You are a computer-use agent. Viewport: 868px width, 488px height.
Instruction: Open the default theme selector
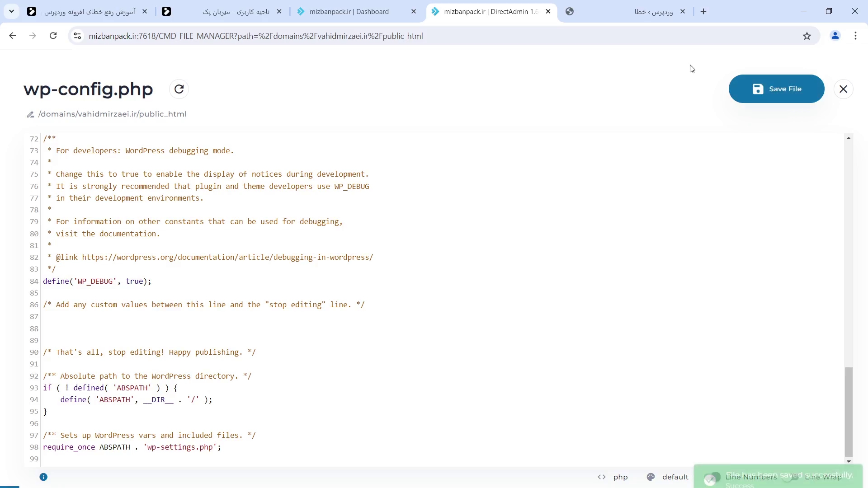click(675, 477)
